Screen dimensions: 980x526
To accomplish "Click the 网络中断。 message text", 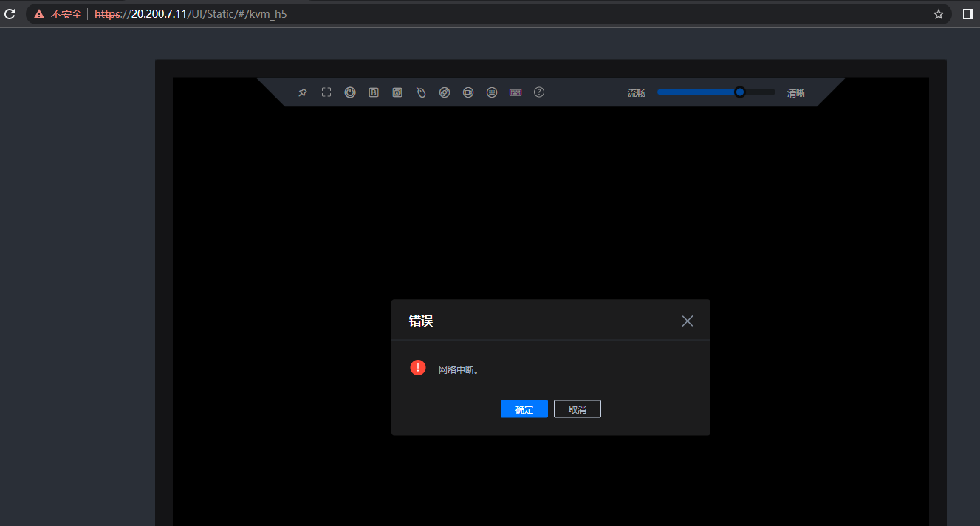I will [459, 369].
